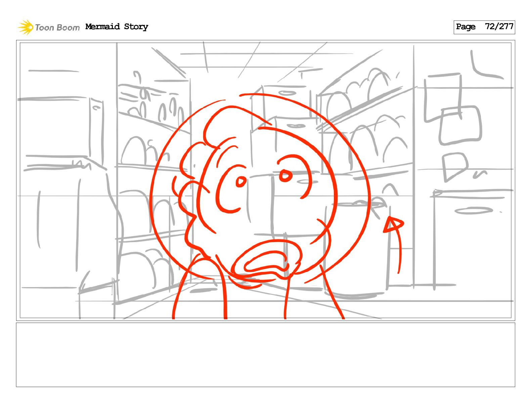532x411 pixels.
Task: Click the Toon Boom logo
Action: [49, 27]
